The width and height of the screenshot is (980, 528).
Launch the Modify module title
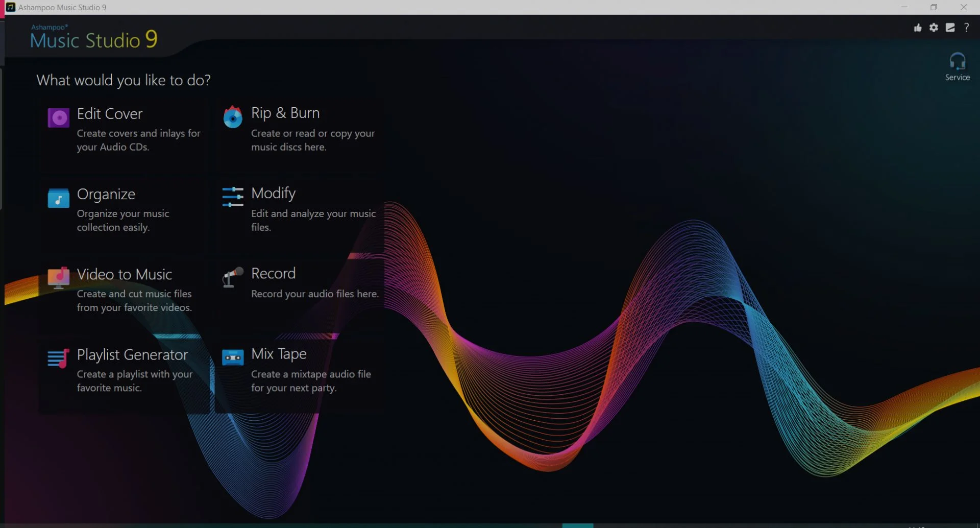click(274, 193)
